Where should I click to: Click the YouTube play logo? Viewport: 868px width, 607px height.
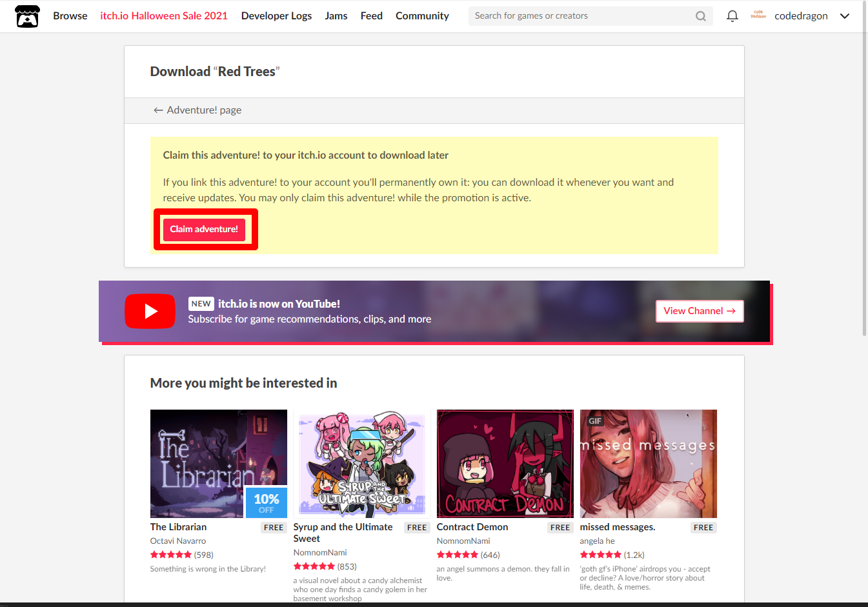pyautogui.click(x=150, y=312)
